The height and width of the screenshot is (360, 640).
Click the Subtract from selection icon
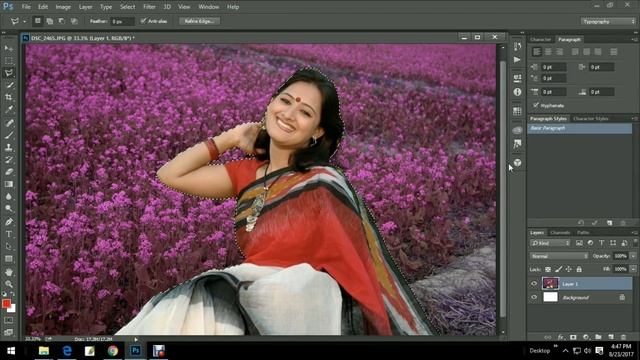[x=62, y=21]
